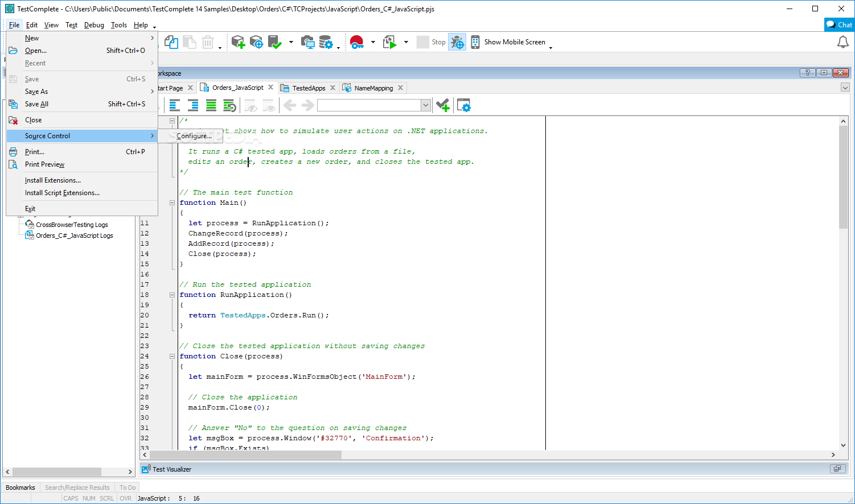Screen dimensions: 855x504
Task: Click the editor horizontal scrollbar thumb
Action: (245, 455)
